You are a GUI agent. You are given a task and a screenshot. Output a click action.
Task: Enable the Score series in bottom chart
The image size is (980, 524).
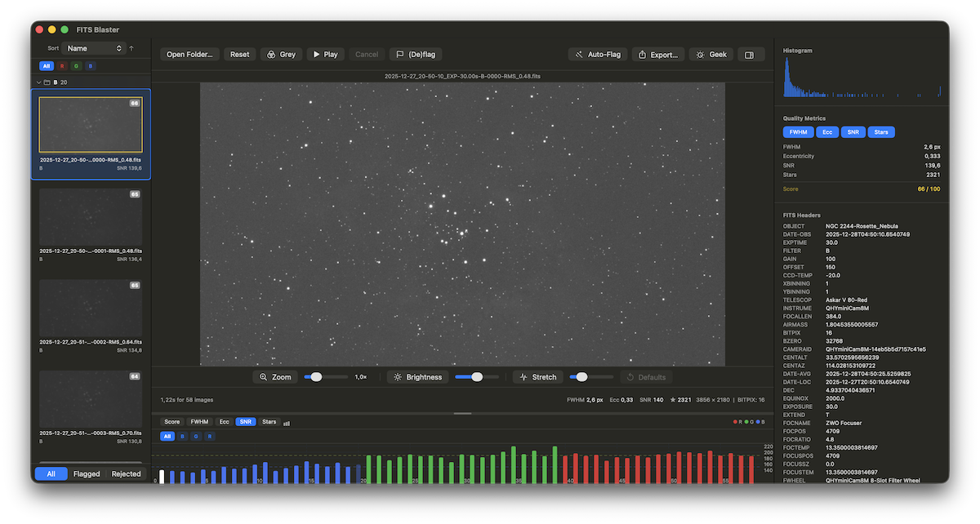171,422
